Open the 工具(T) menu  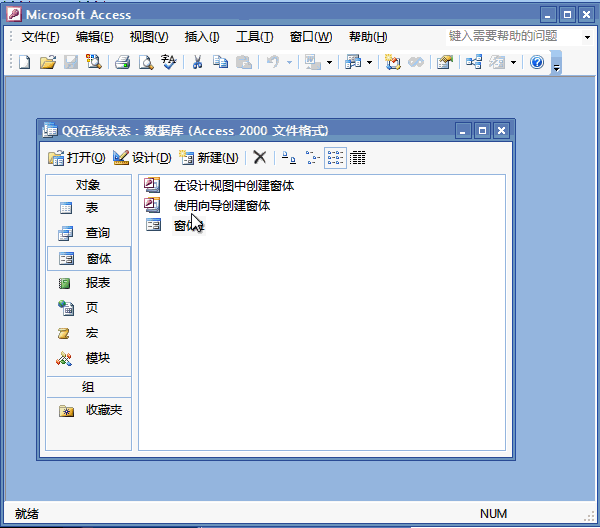coord(254,37)
